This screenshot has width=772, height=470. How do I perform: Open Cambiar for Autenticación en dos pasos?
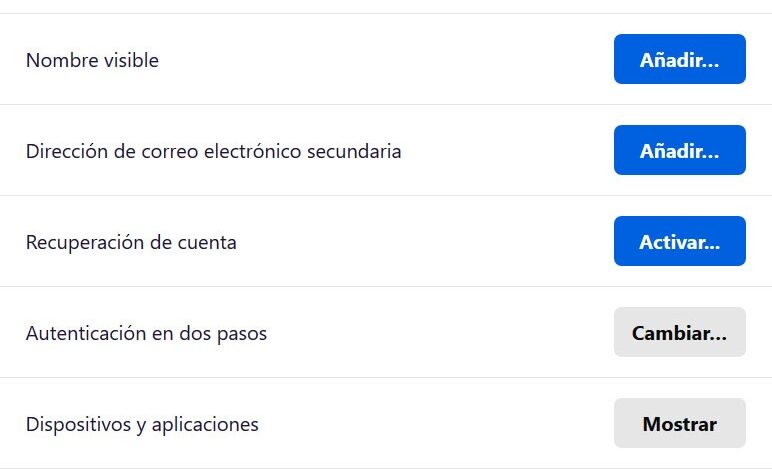tap(679, 333)
